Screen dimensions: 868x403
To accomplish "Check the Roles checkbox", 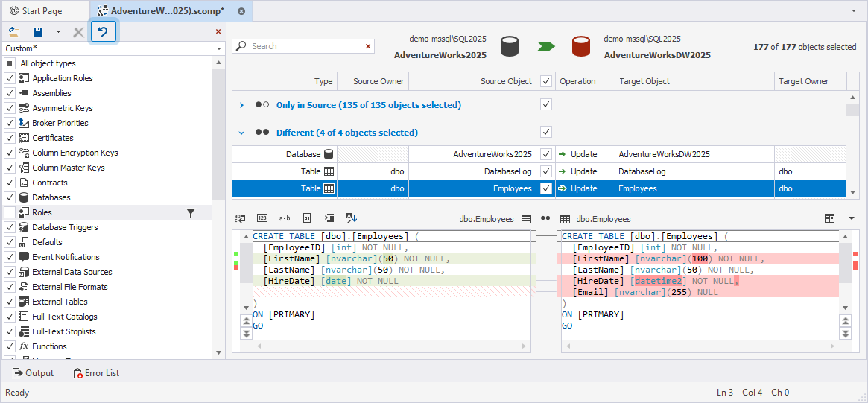I will pyautogui.click(x=10, y=212).
